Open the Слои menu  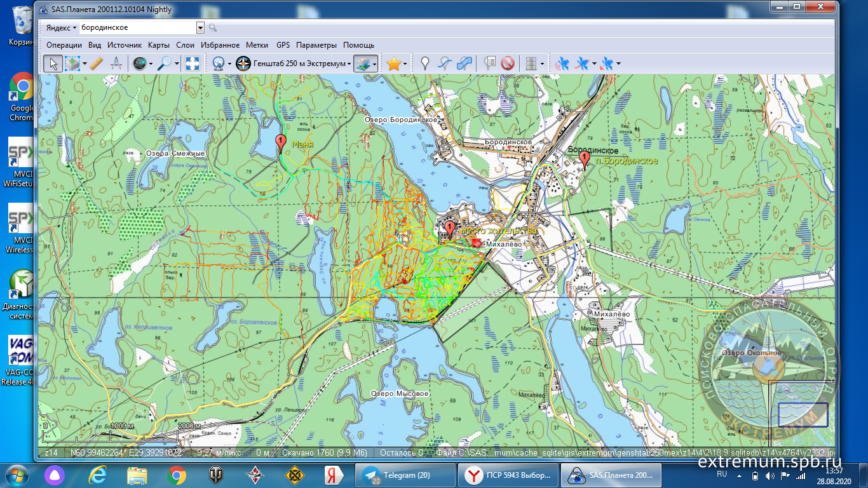pyautogui.click(x=185, y=45)
